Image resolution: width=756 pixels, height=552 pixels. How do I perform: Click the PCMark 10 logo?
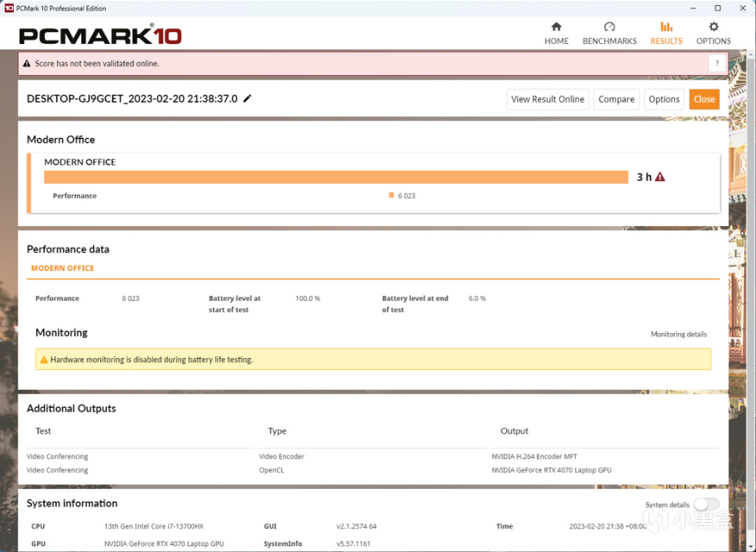(x=100, y=35)
